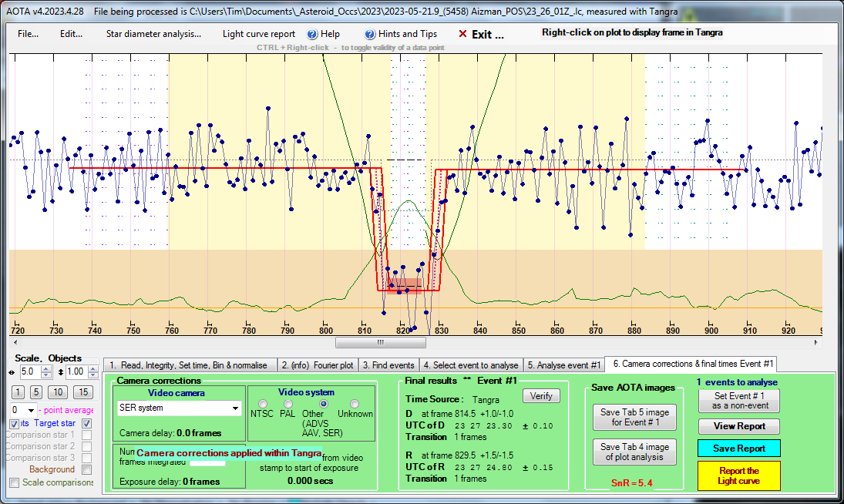Image resolution: width=844 pixels, height=504 pixels.
Task: Toggle the Target star checkbox
Action: 87,423
